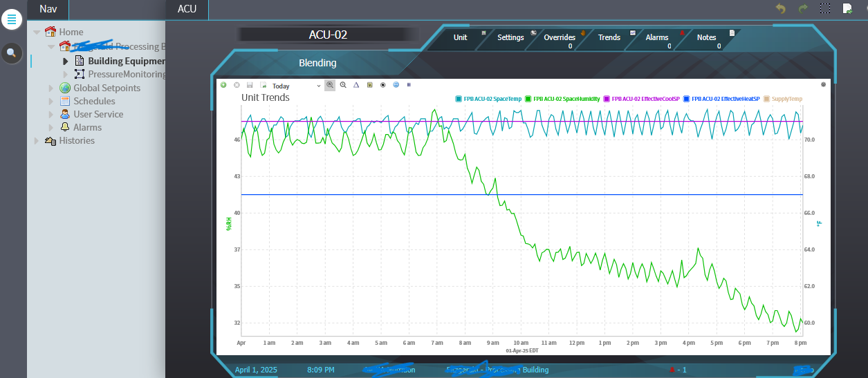The height and width of the screenshot is (378, 868).
Task: Click the dashed selection box icon
Action: (x=825, y=8)
